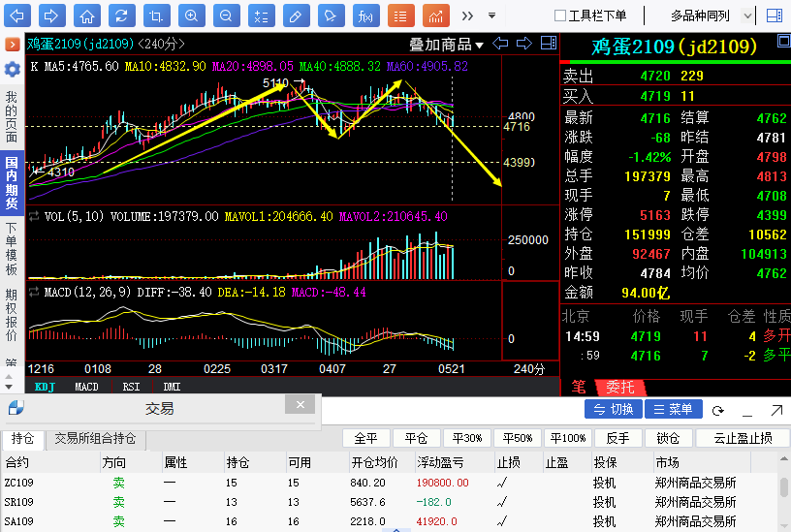Toggle the VOL indicator switch icon

click(x=34, y=216)
